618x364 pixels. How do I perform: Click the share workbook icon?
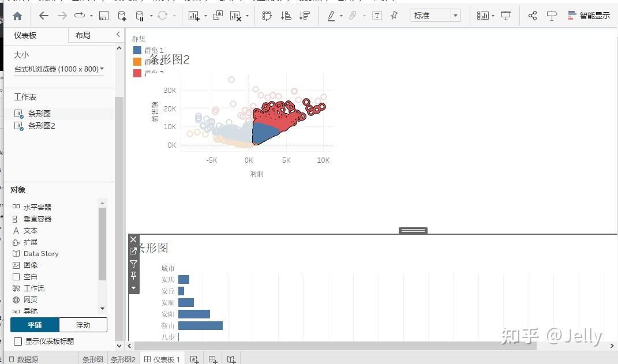tap(533, 16)
